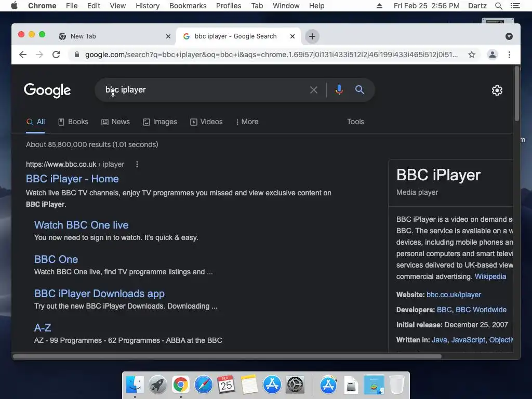Open Spotlight search in menu bar
Image resolution: width=532 pixels, height=399 pixels.
[x=498, y=6]
